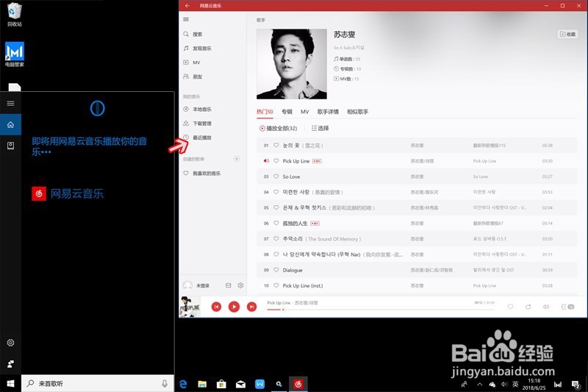Open 下载管理 in the sidebar
The width and height of the screenshot is (588, 392).
[201, 124]
